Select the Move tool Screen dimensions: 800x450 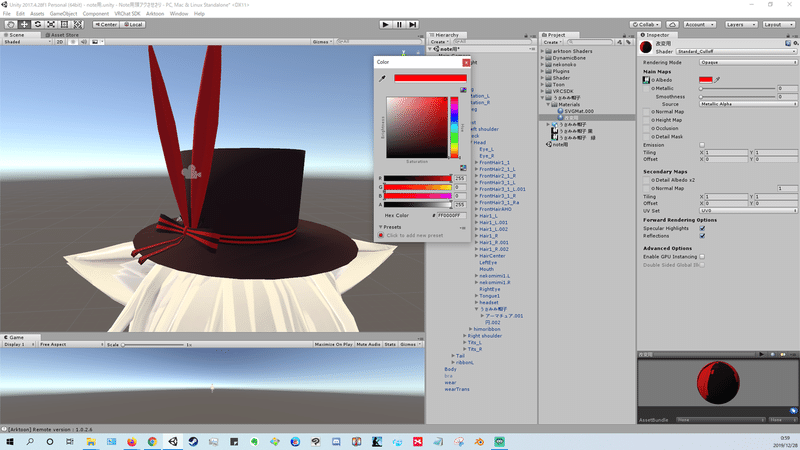[24, 24]
